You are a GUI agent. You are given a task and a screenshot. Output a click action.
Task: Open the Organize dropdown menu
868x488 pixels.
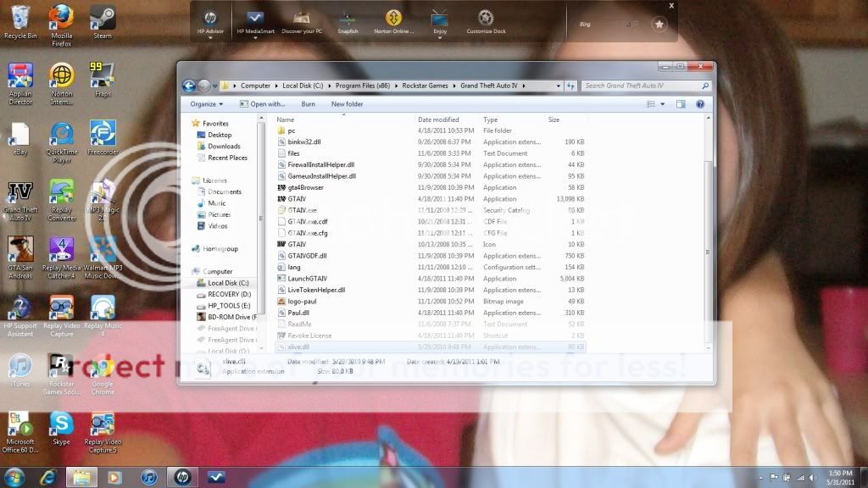click(x=207, y=104)
